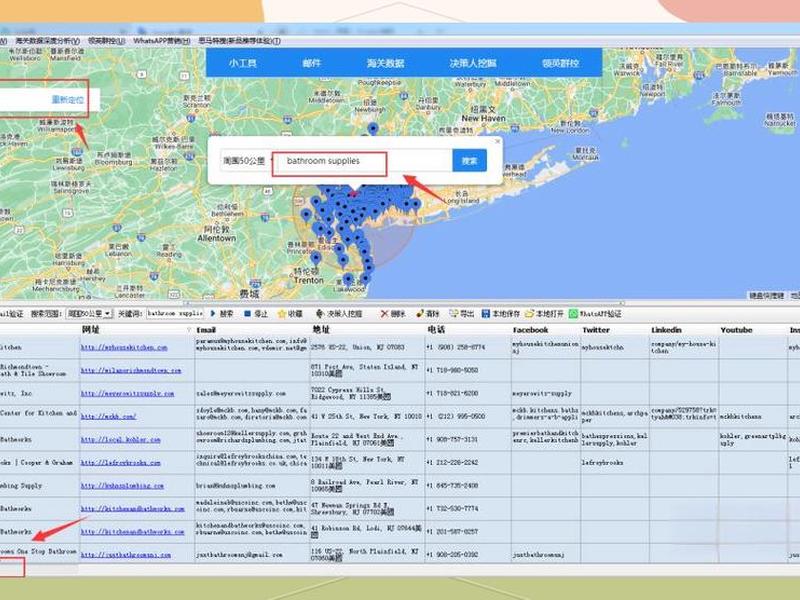The image size is (800, 600).
Task: Click the 导出 export icon in toolbar
Action: pyautogui.click(x=454, y=314)
